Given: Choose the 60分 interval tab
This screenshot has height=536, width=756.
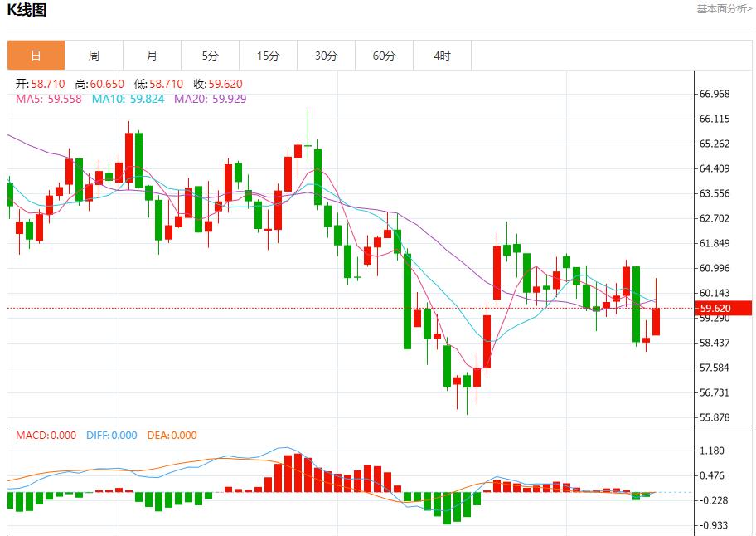Looking at the screenshot, I should click(384, 56).
